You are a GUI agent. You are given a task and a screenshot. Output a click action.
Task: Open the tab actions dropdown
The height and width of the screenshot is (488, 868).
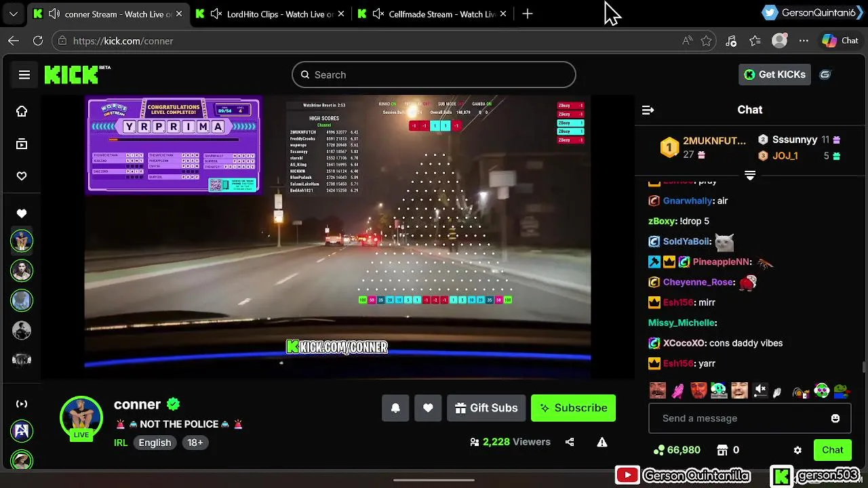(x=14, y=14)
